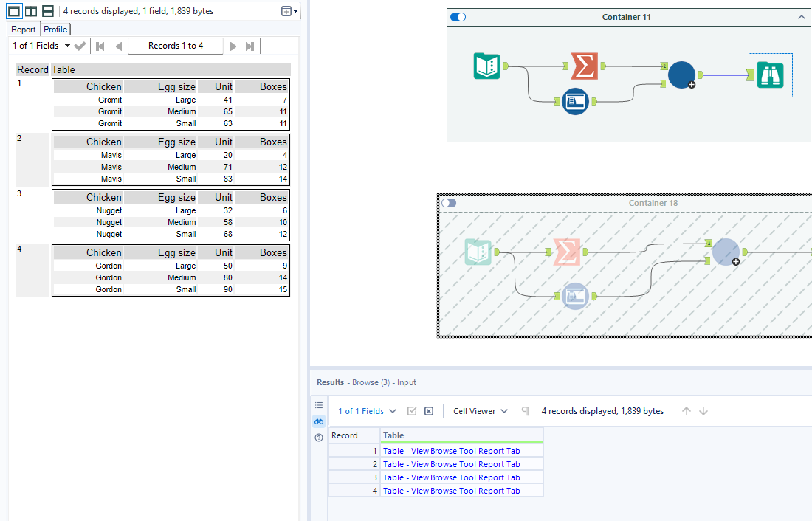Open the help icon in Results sidebar
Image resolution: width=812 pixels, height=521 pixels.
coord(319,438)
